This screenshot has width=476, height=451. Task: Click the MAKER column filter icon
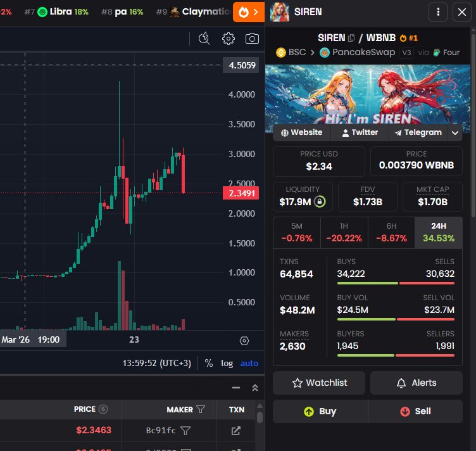point(201,409)
